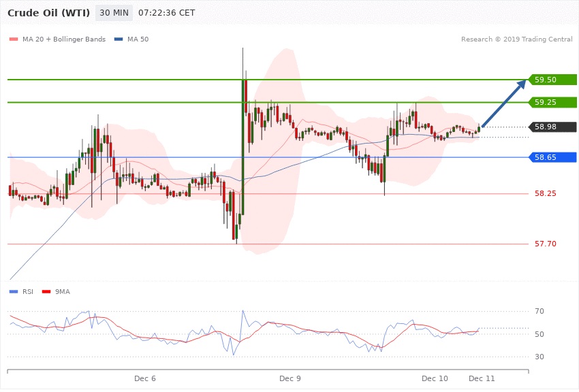Viewport: 579px width, 392px height.
Task: Select the Dec 6 date marker
Action: (145, 378)
